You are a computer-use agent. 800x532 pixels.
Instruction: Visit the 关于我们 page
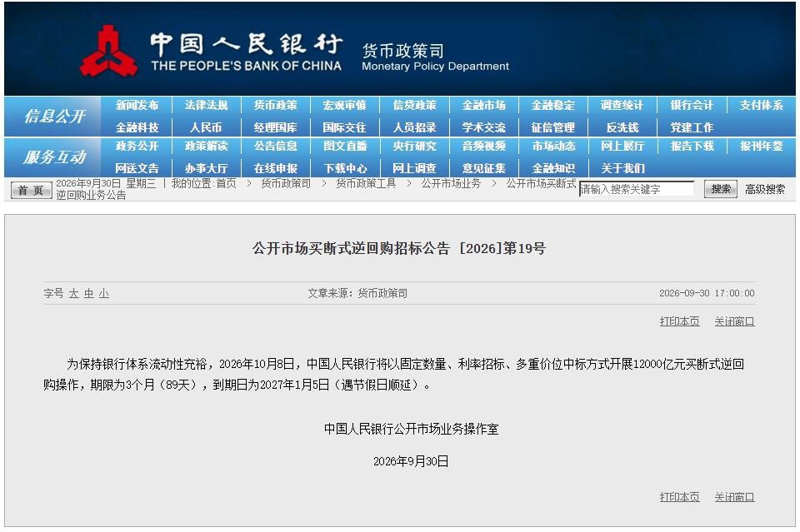tap(622, 168)
